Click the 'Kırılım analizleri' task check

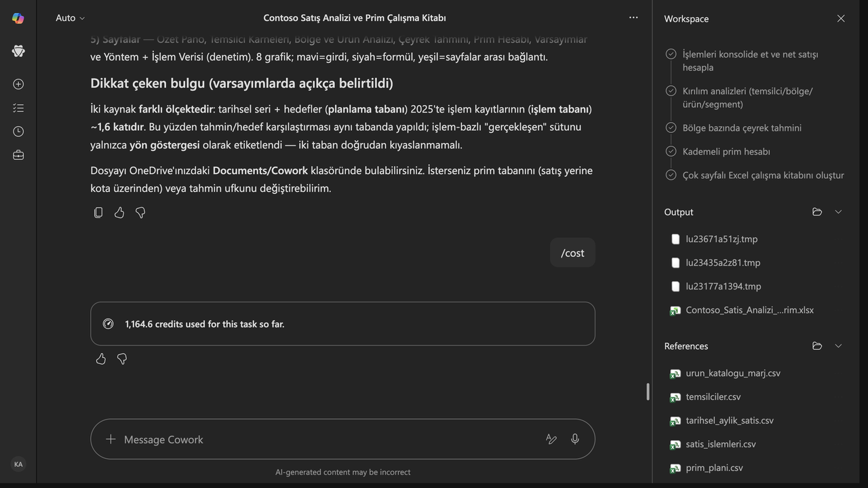pos(671,91)
